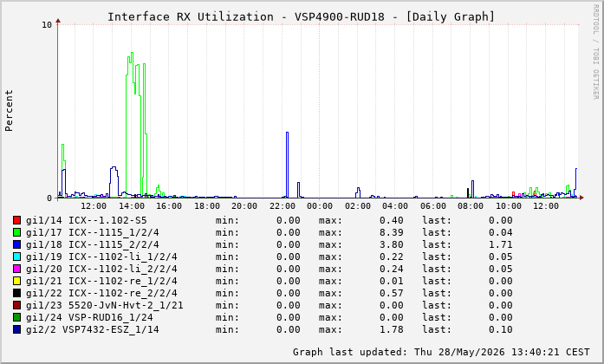This screenshot has width=604, height=364.
Task: Click the last value 0.04
Action: point(501,232)
